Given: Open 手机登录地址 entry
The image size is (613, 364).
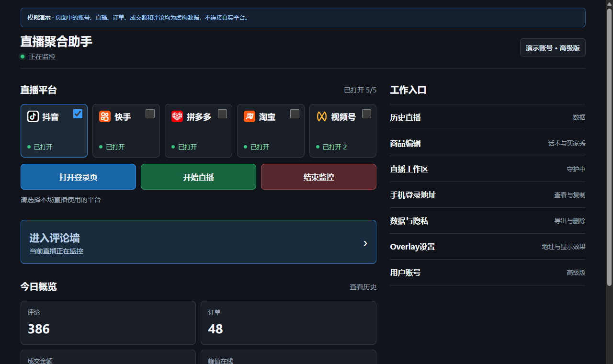Looking at the screenshot, I should (488, 195).
